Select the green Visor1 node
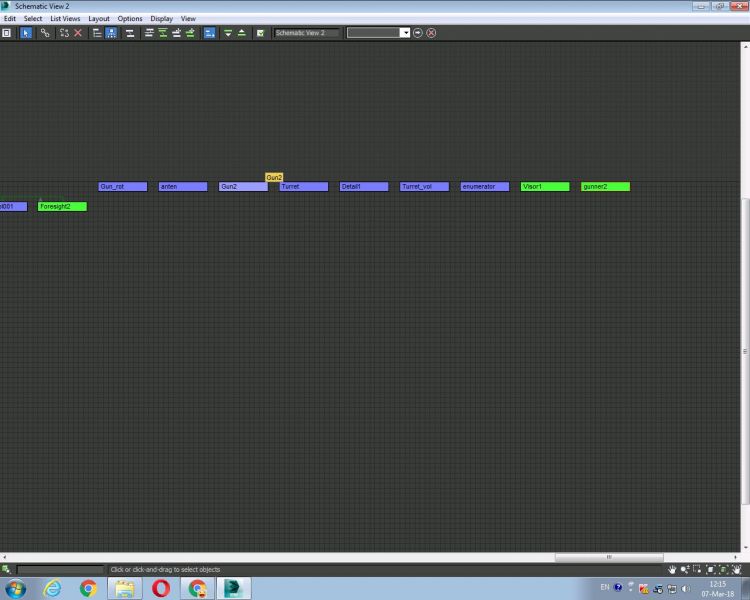 [x=545, y=187]
